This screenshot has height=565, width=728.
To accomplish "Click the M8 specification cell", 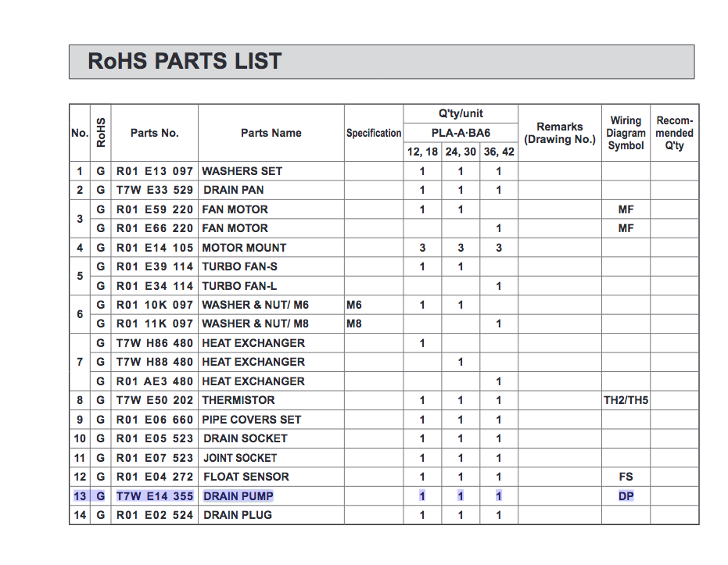I will (x=354, y=324).
